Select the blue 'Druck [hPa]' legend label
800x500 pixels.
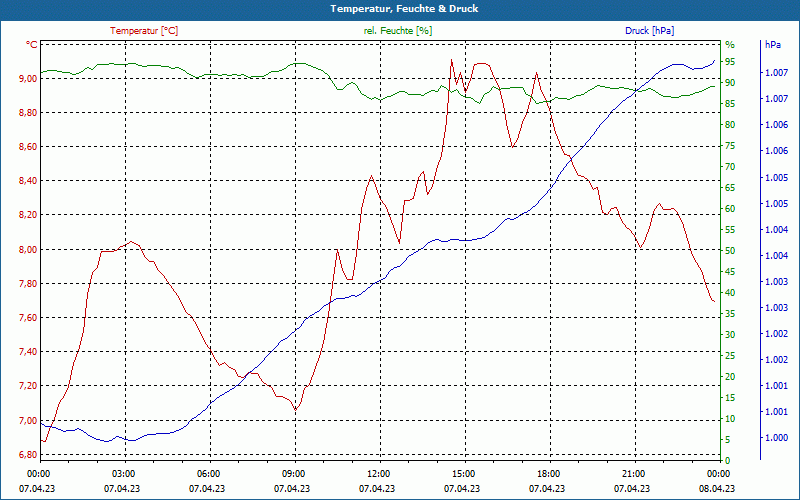(649, 31)
